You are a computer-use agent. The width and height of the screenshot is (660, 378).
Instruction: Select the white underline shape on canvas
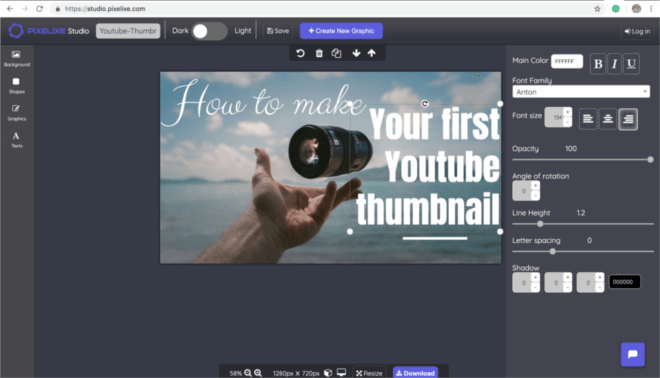click(435, 238)
